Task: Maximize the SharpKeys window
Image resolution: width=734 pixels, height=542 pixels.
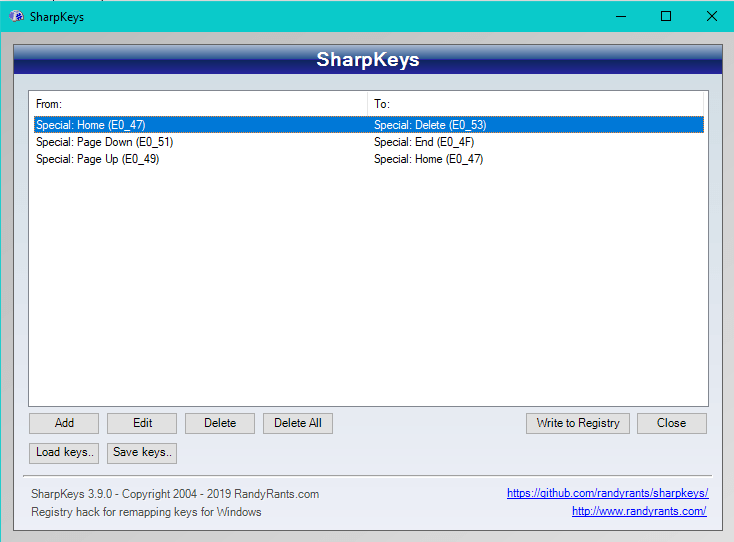Action: coord(666,16)
